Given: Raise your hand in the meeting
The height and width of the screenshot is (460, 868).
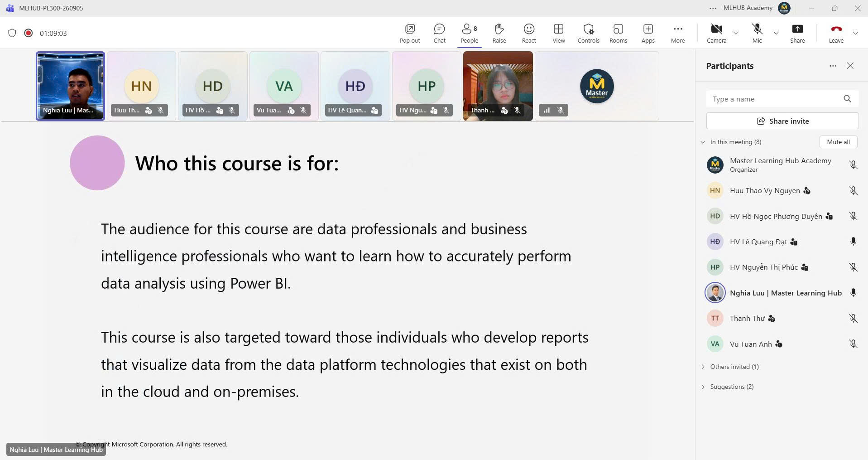Looking at the screenshot, I should [499, 34].
